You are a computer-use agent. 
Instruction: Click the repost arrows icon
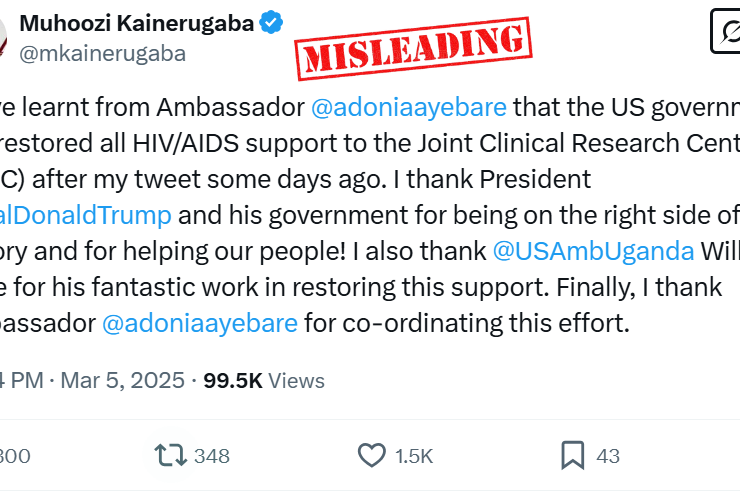[x=169, y=456]
